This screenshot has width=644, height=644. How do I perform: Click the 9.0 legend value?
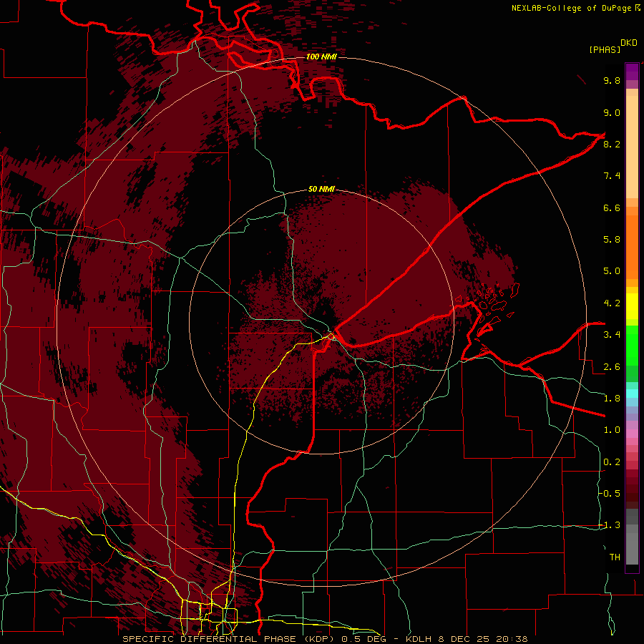coord(612,112)
